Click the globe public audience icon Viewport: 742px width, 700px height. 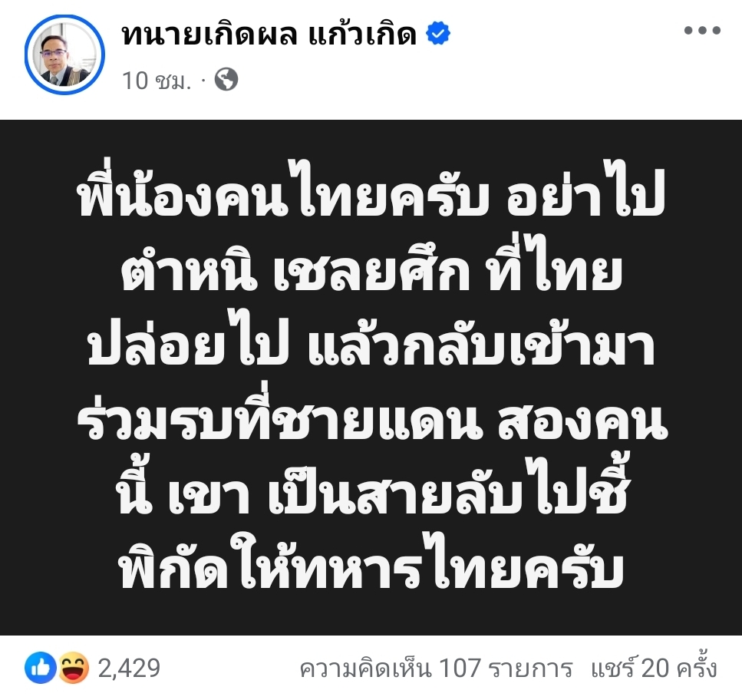(x=226, y=80)
